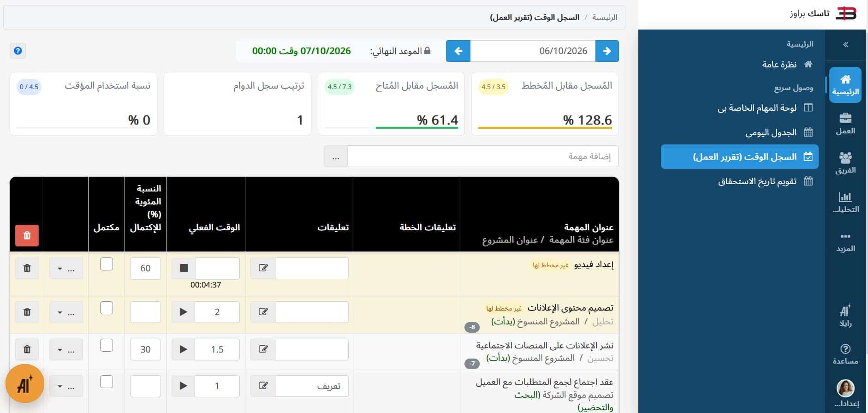
Task: Click the red delete-all trash button in header
Action: (x=27, y=235)
